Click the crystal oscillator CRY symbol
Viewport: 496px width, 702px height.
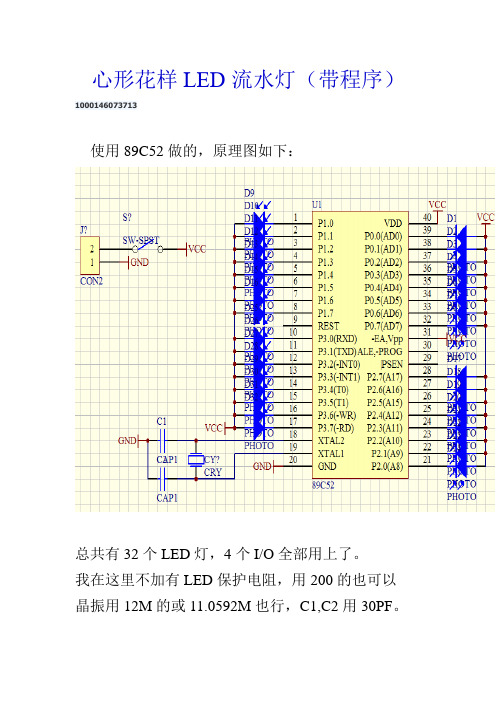tap(196, 460)
